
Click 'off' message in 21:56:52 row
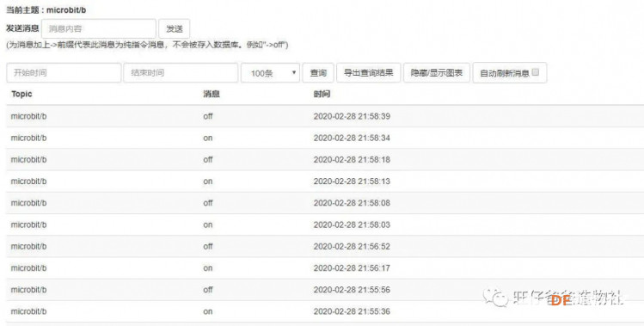[208, 246]
